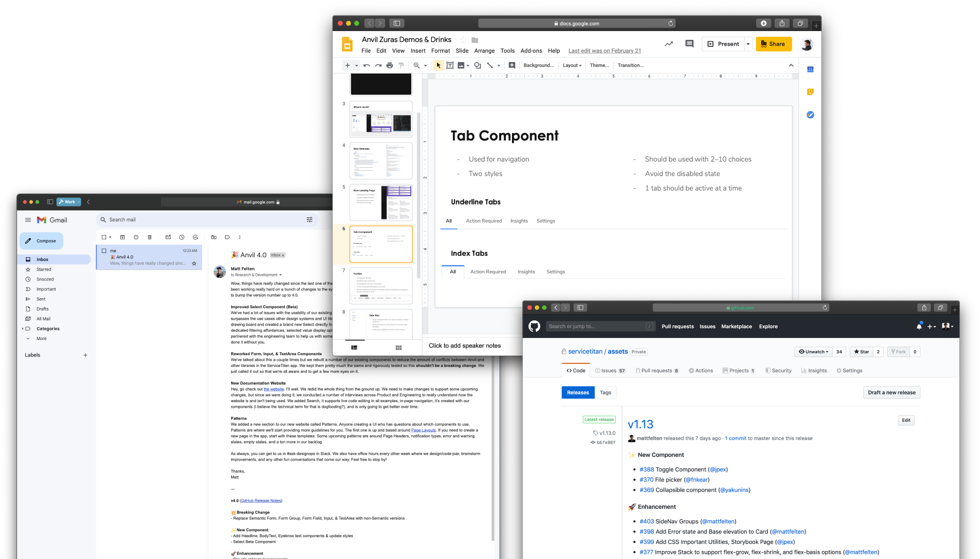Open the Present options dropdown arrow

[748, 44]
